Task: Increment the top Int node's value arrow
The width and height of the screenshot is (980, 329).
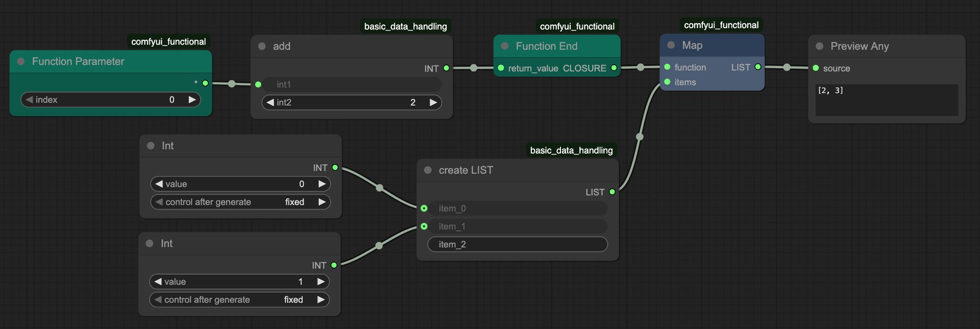Action: 322,184
